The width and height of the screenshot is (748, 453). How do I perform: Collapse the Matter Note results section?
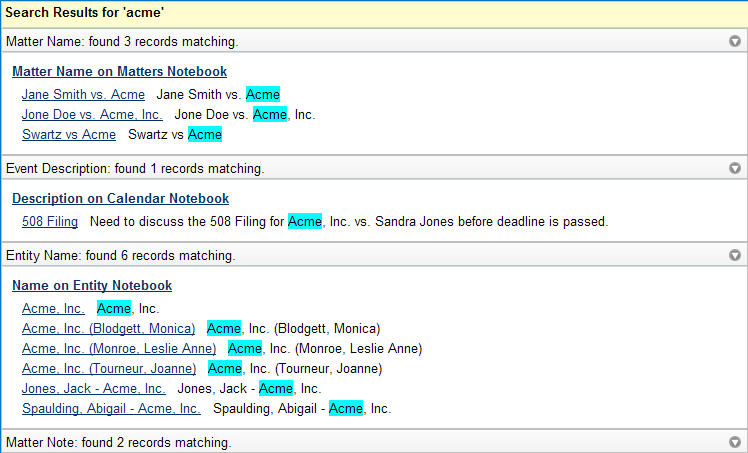coord(735,442)
